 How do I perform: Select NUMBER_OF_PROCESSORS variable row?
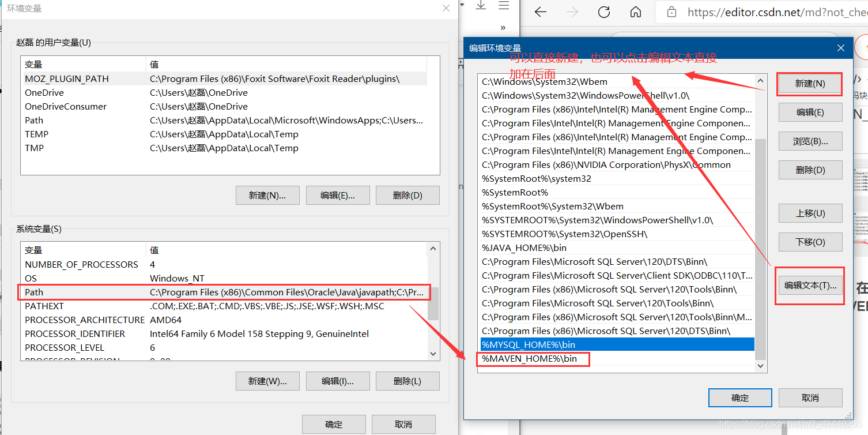225,265
